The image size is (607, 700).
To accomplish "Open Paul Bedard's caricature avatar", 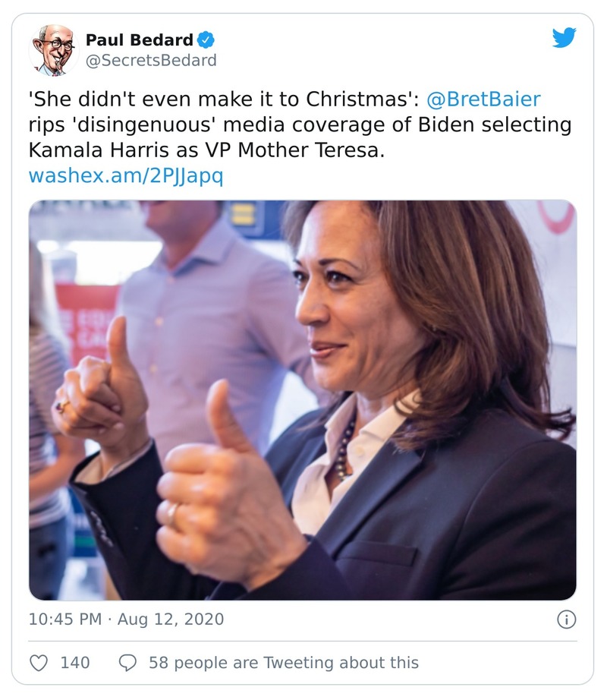I will [x=54, y=49].
